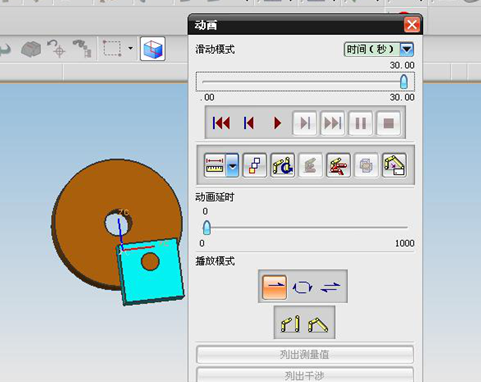This screenshot has width=481, height=382.
Task: Click the grayed-out interlocking bodies icon
Action: [x=366, y=165]
